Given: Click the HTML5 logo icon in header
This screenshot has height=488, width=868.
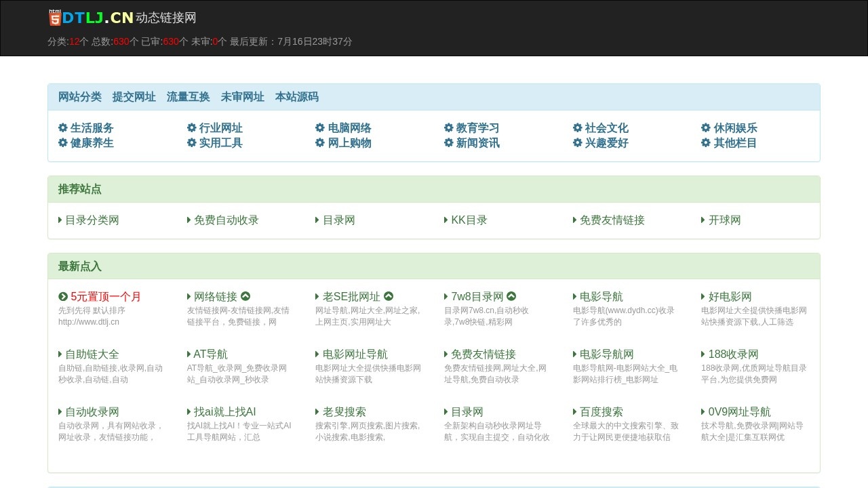Looking at the screenshot, I should point(54,18).
